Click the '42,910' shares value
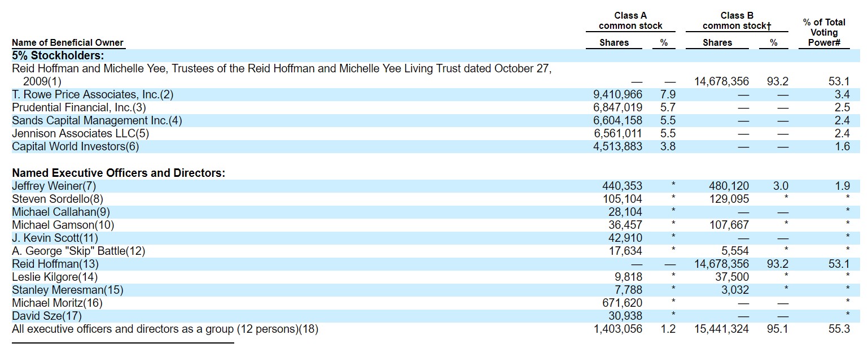The image size is (868, 352). (625, 238)
